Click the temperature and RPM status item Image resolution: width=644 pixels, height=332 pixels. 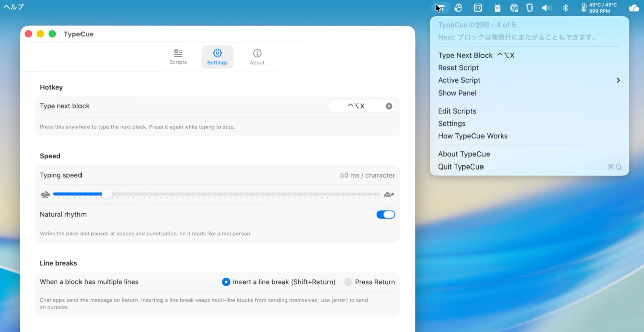click(x=599, y=8)
